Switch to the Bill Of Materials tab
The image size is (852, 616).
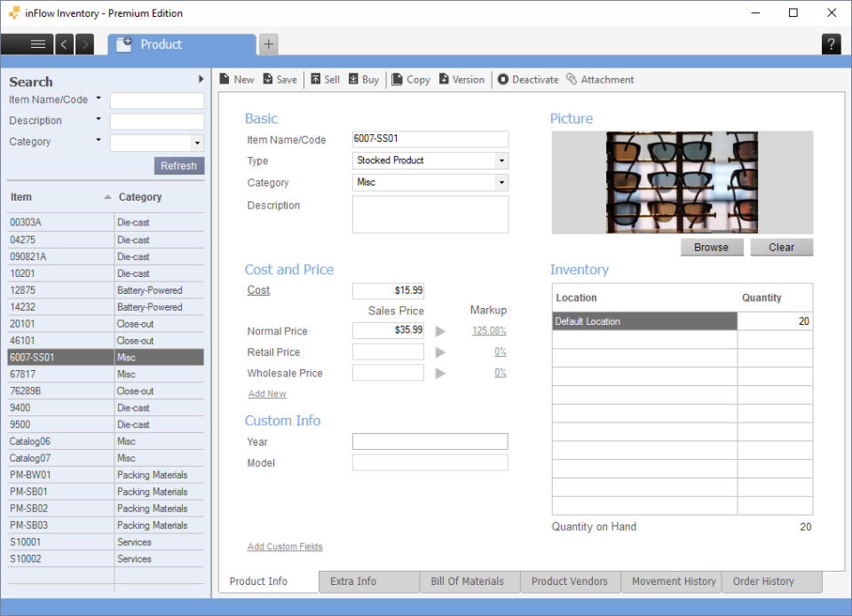tap(467, 581)
